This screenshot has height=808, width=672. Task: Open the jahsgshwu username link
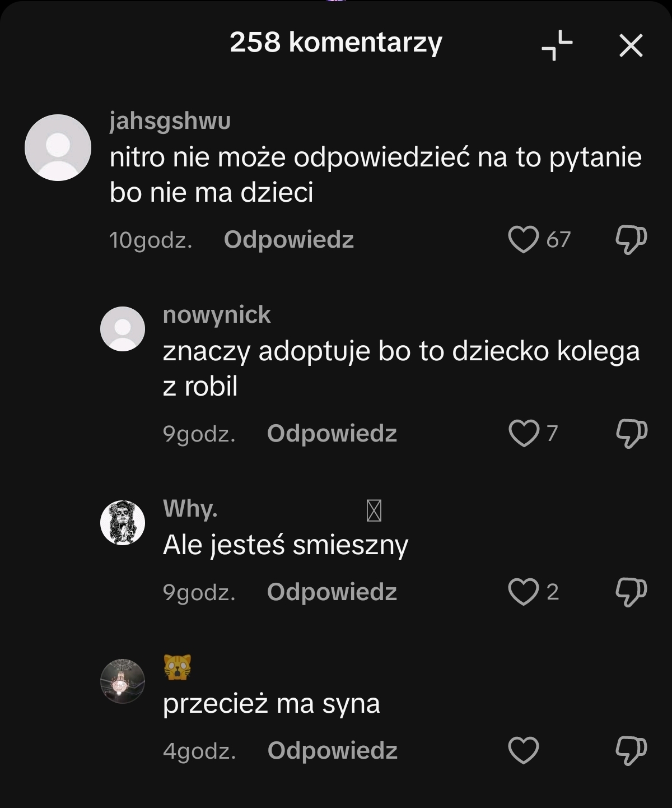pyautogui.click(x=170, y=121)
